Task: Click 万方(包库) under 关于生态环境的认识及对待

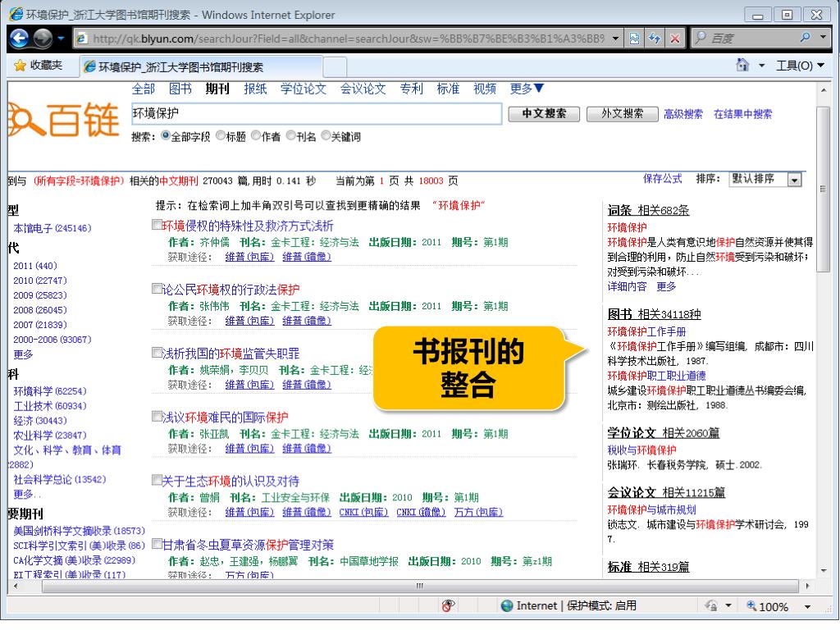Action: click(478, 513)
